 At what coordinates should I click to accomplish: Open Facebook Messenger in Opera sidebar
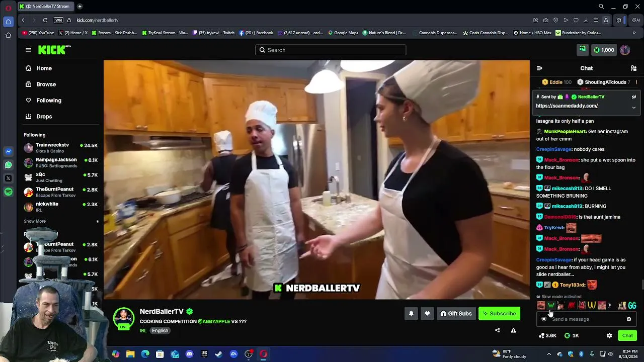tap(8, 151)
